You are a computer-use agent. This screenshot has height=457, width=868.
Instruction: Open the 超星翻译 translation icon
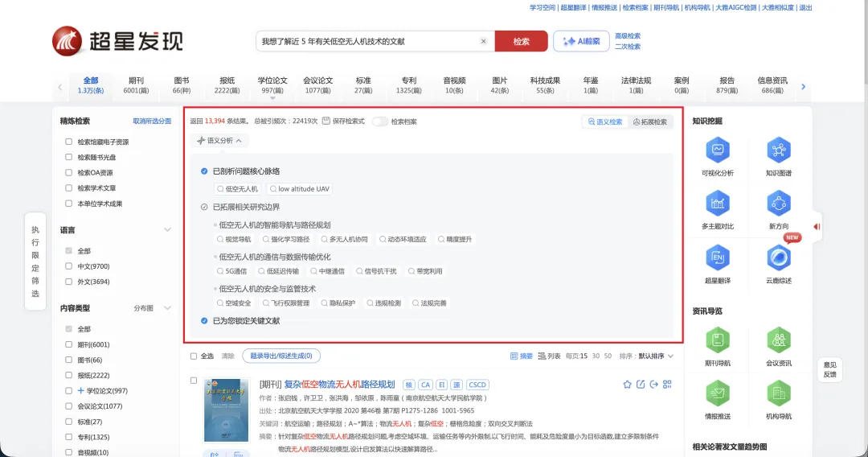(717, 258)
